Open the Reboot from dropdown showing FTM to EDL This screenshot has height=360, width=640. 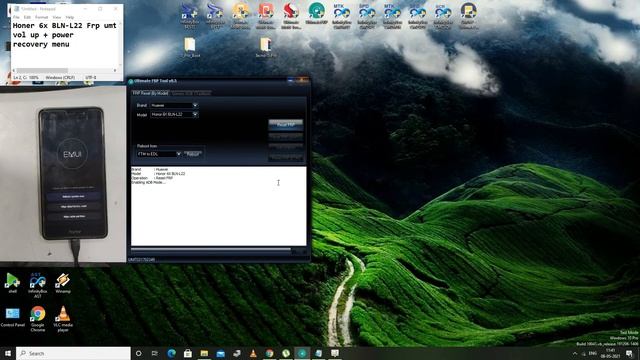click(159, 154)
